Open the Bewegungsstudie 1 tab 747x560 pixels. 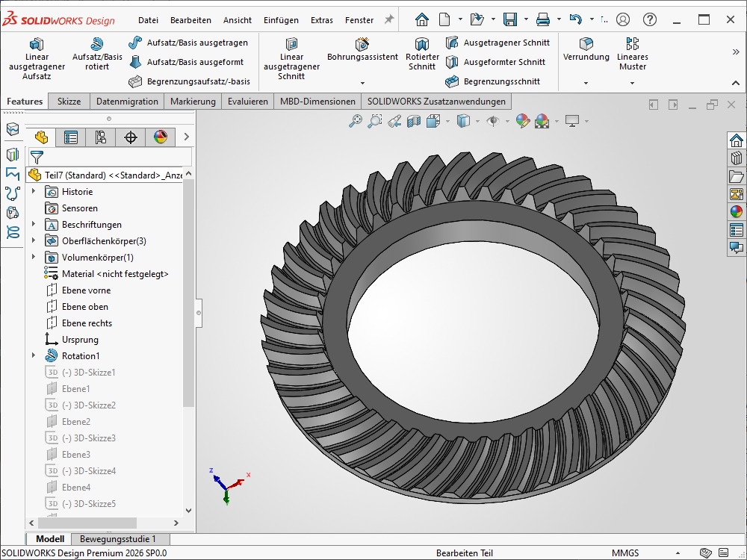[118, 539]
